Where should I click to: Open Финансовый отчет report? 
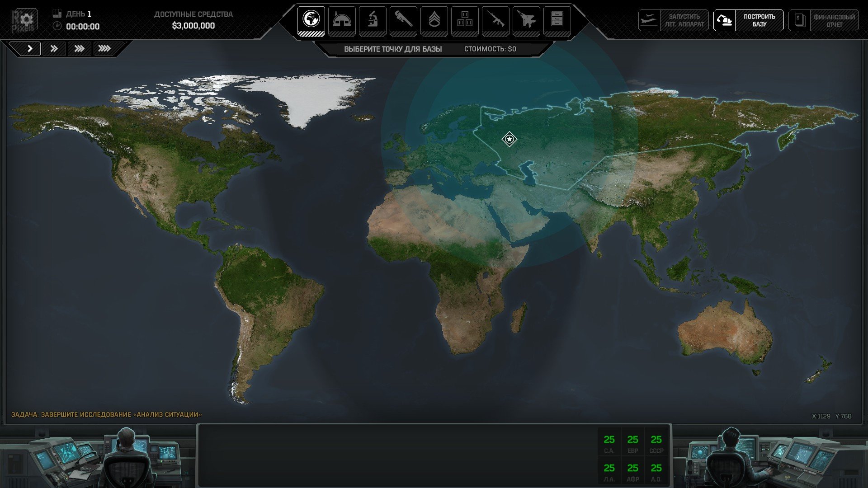tap(824, 20)
